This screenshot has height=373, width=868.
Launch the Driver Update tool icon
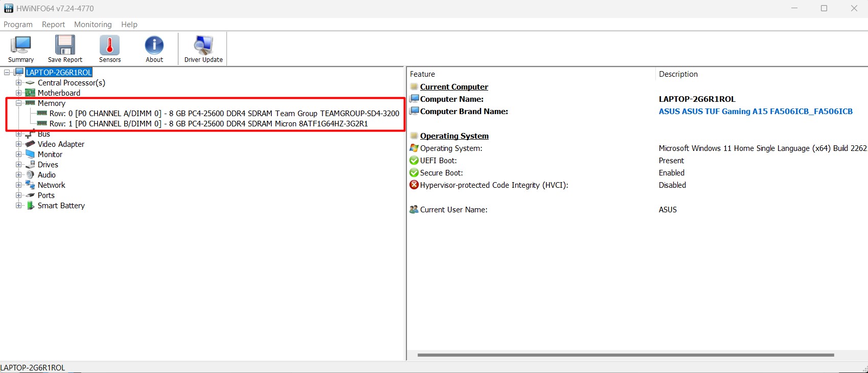tap(203, 45)
